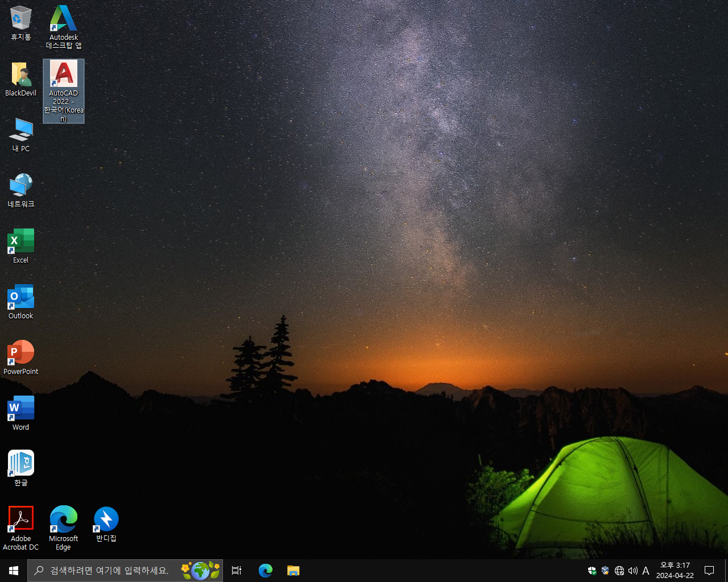Select the 반디집 desktop shortcut
The width and height of the screenshot is (728, 582).
pos(106,525)
